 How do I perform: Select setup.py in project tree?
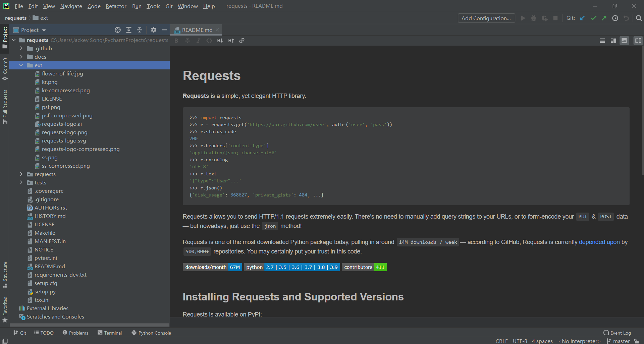click(x=45, y=291)
